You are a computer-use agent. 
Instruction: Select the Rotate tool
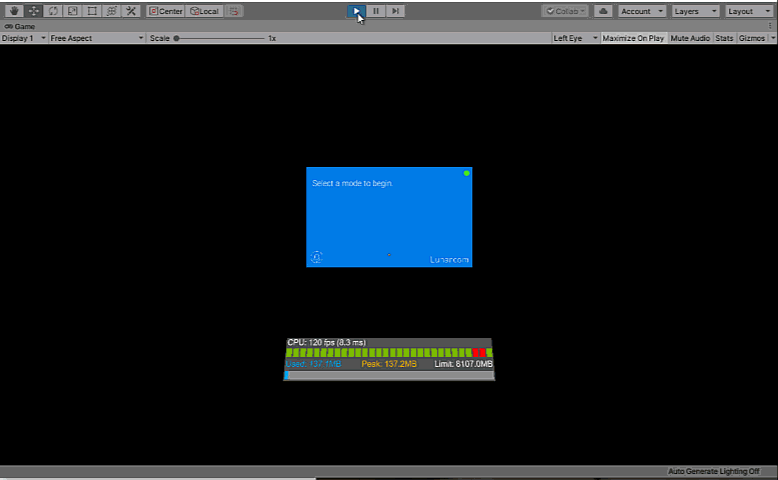52,11
